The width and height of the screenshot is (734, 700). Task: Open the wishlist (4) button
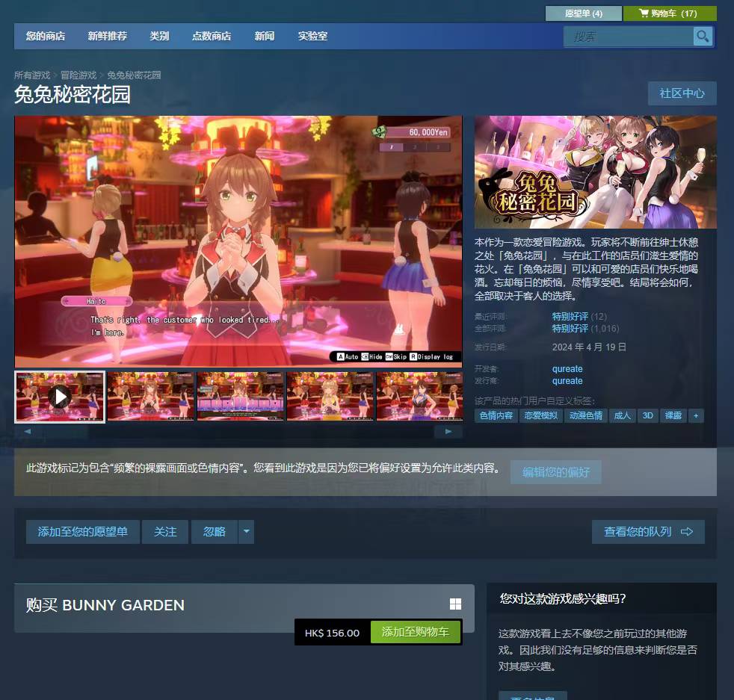(583, 13)
